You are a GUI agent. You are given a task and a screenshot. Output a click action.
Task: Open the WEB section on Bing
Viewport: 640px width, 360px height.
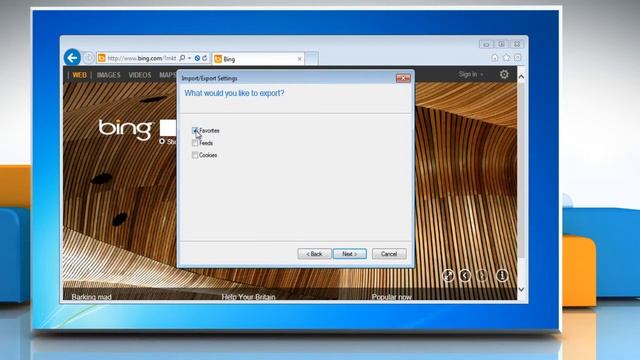pyautogui.click(x=80, y=75)
